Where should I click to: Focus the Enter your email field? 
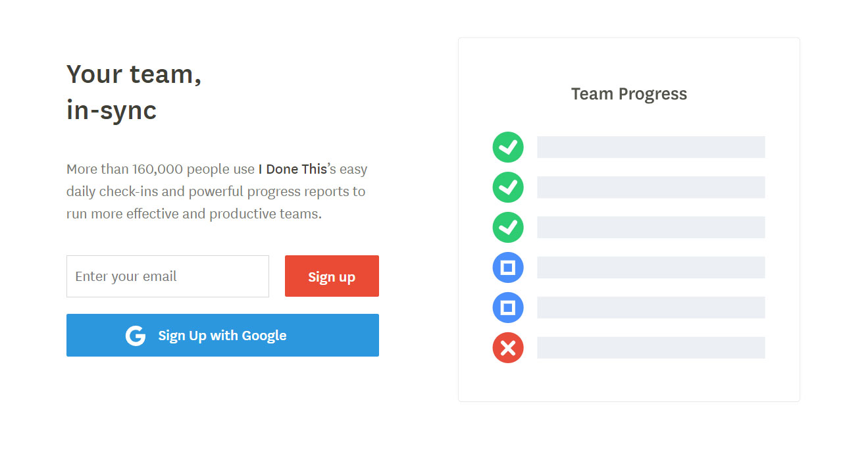point(168,276)
